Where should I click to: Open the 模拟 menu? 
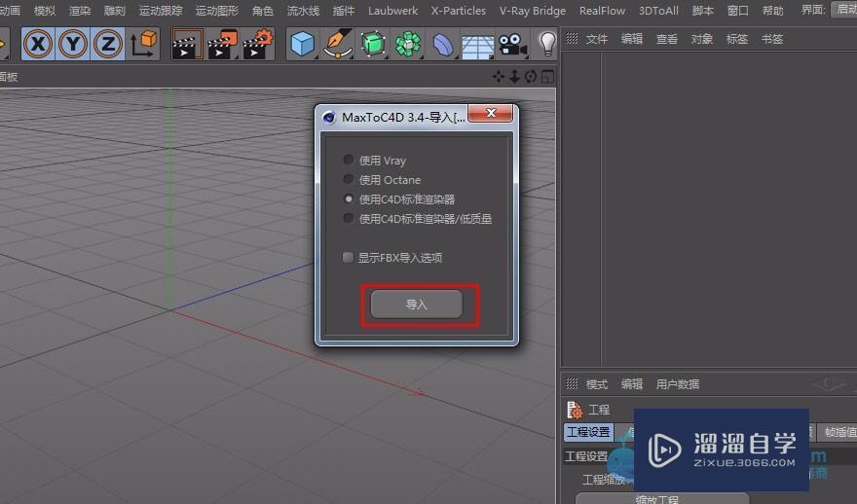click(44, 11)
